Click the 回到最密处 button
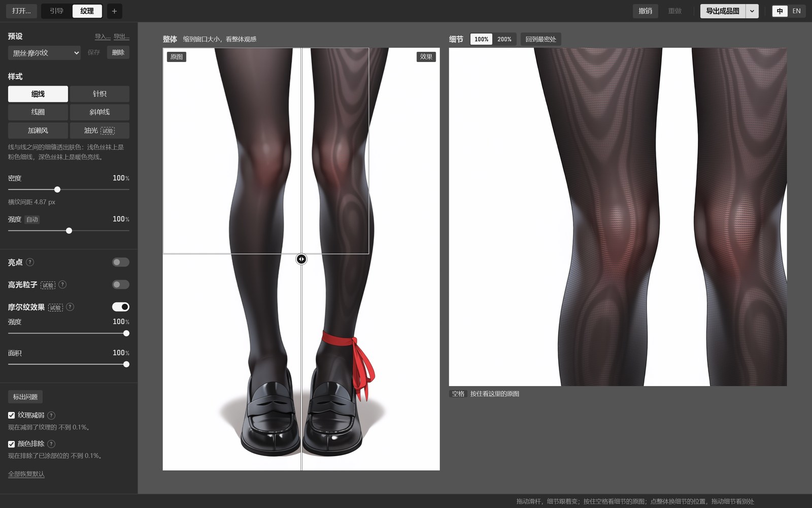This screenshot has height=508, width=812. [x=540, y=39]
